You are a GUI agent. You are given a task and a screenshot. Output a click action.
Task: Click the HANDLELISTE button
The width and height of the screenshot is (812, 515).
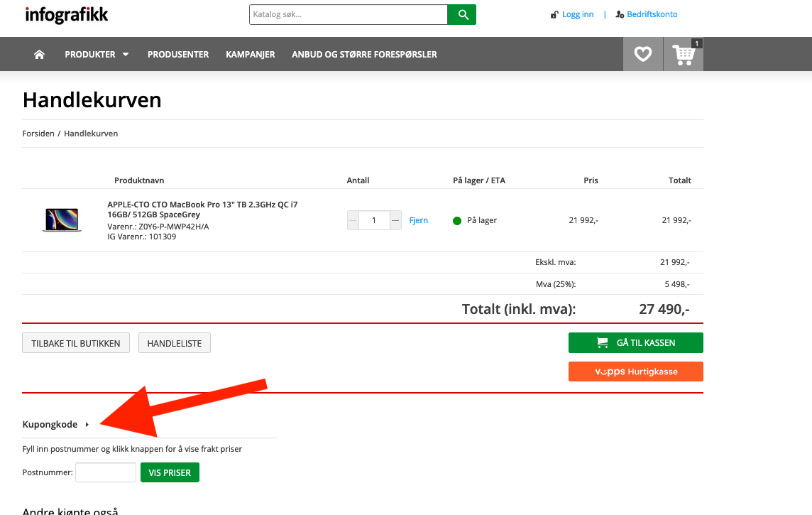pos(175,343)
